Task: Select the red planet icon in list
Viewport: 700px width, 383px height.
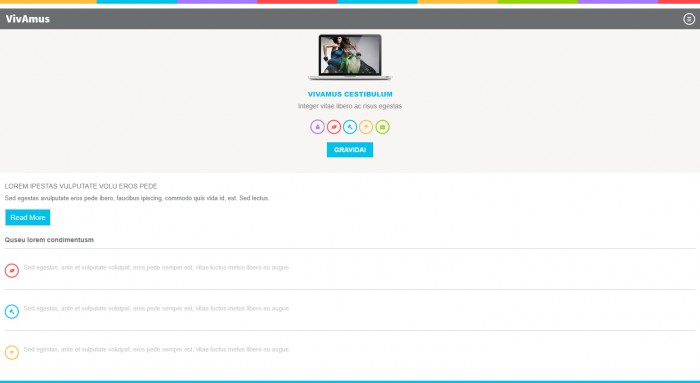Action: pos(12,271)
